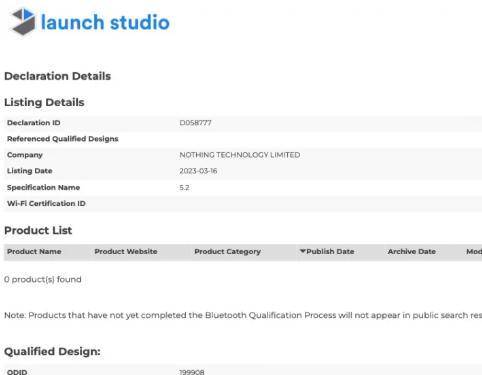Click the Product List heading
Viewport: 482px width, 375px height.
click(x=38, y=230)
